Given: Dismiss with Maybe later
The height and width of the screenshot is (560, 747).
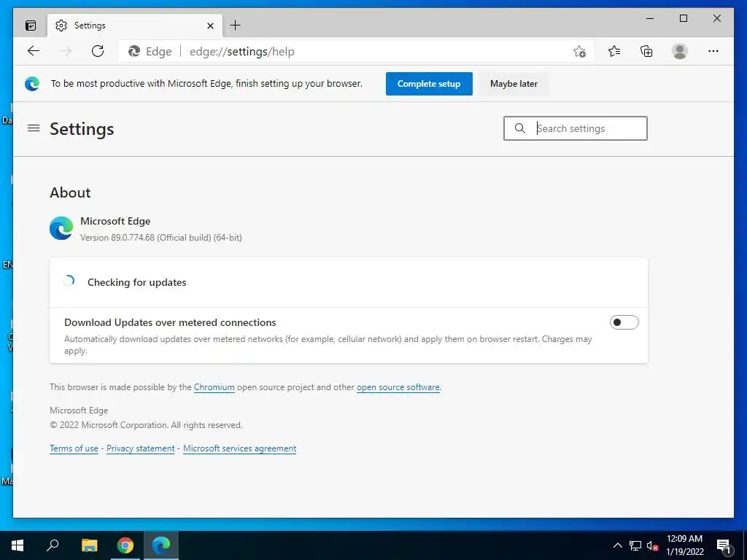Looking at the screenshot, I should pos(514,84).
